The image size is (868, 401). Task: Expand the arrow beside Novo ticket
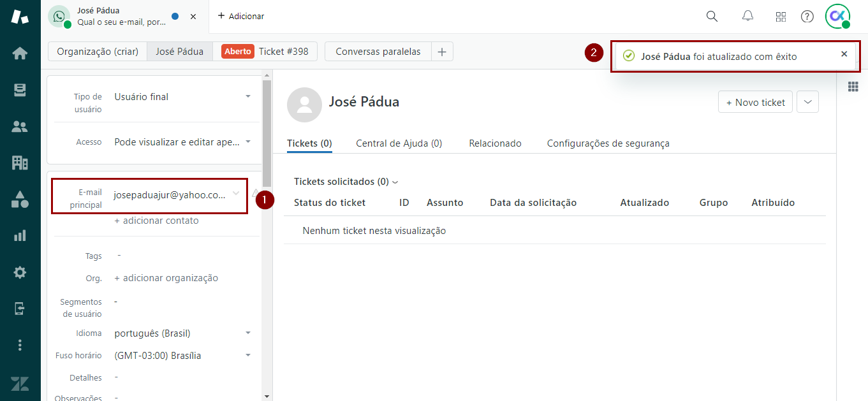pyautogui.click(x=807, y=102)
